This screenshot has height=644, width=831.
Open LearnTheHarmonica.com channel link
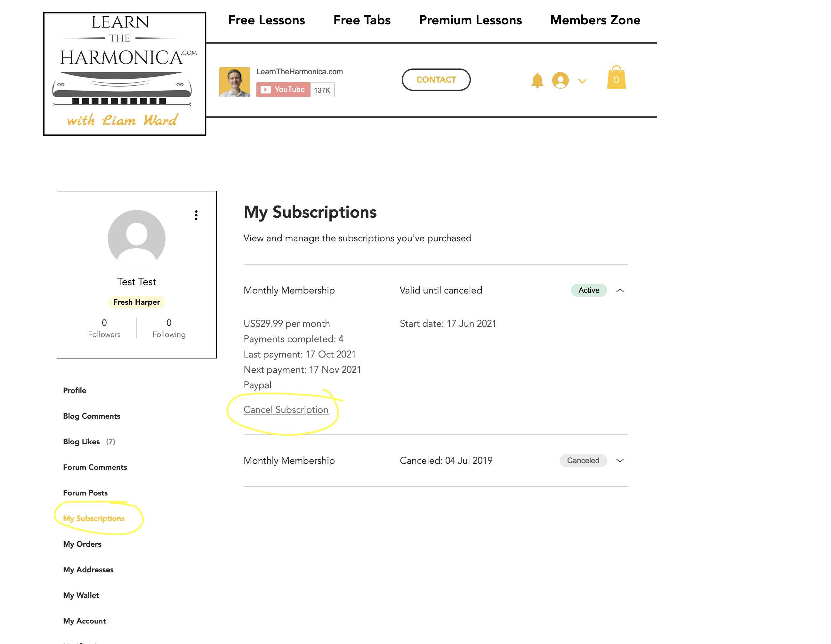[x=299, y=71]
